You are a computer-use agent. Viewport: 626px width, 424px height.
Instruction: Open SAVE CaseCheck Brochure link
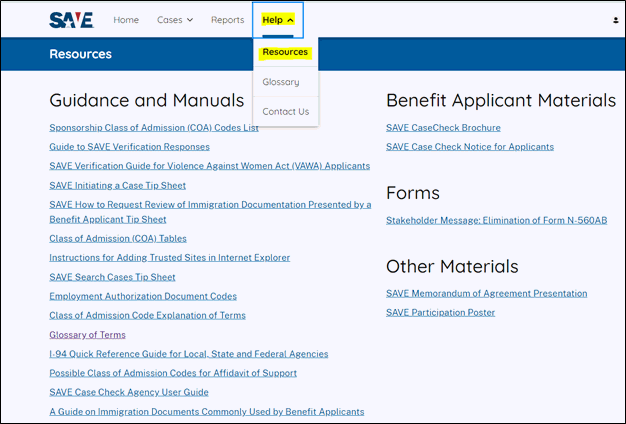pyautogui.click(x=443, y=128)
